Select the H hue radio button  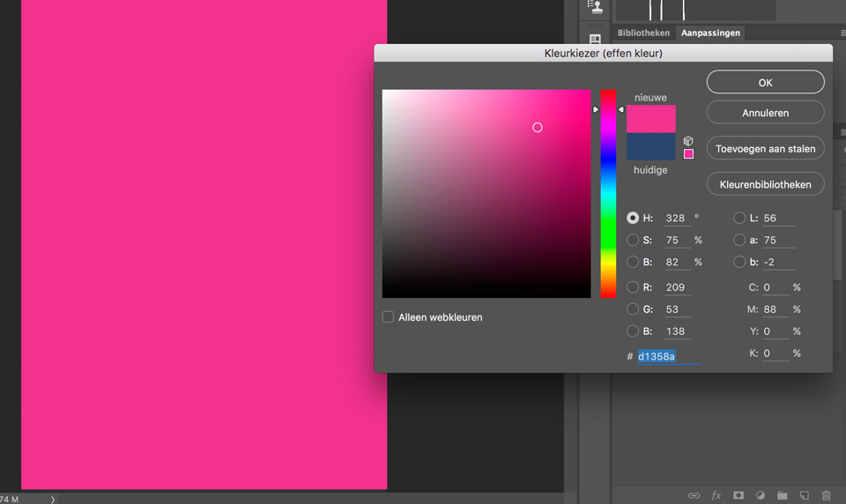click(x=633, y=218)
